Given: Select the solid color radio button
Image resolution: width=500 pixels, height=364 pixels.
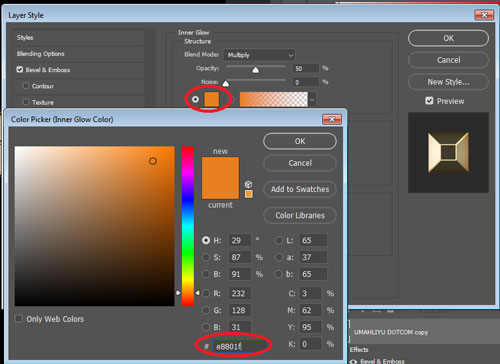Looking at the screenshot, I should (195, 99).
